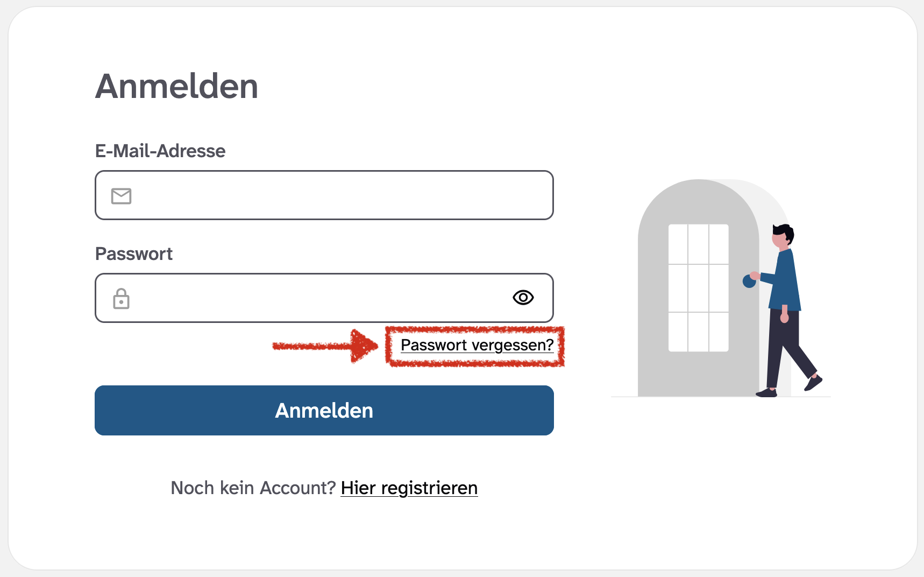Click the Passwort field label
The image size is (924, 577).
pyautogui.click(x=134, y=254)
